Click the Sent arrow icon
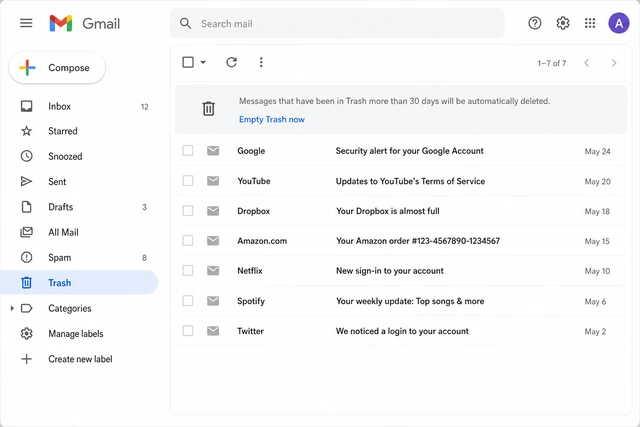Screen dimensions: 640x427 point(27,181)
